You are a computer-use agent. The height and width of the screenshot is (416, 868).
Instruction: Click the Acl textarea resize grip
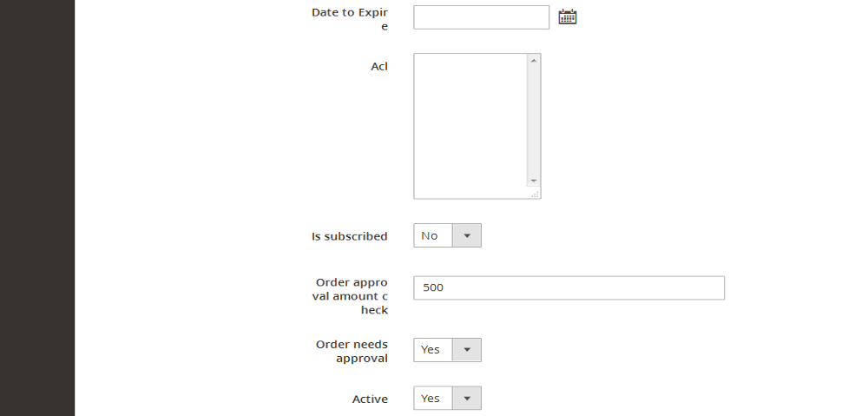535,194
